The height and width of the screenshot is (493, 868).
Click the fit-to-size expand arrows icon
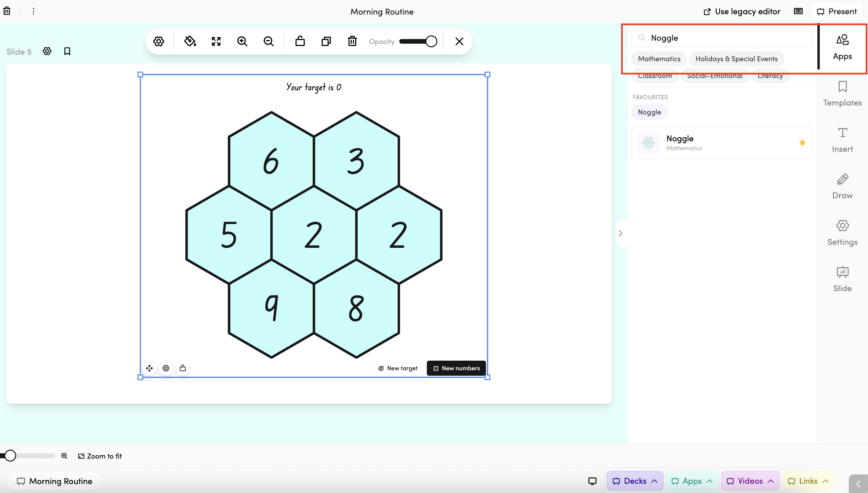(216, 41)
